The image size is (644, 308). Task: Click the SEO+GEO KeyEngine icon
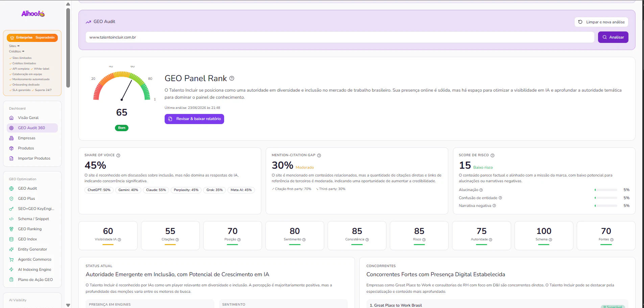click(x=11, y=209)
